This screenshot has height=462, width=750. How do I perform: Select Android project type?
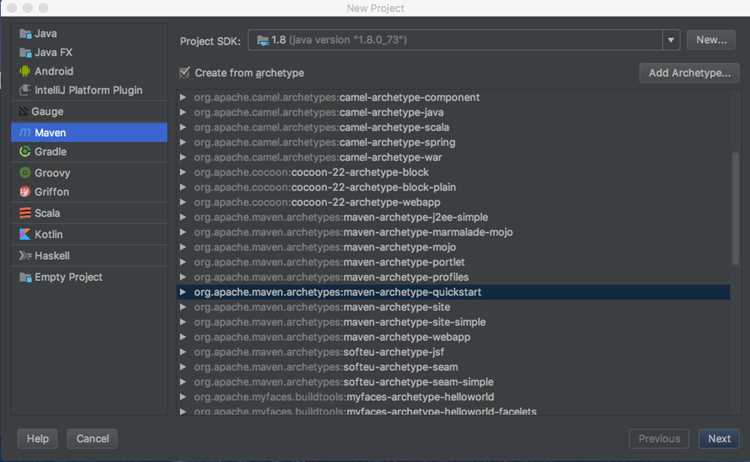click(89, 71)
